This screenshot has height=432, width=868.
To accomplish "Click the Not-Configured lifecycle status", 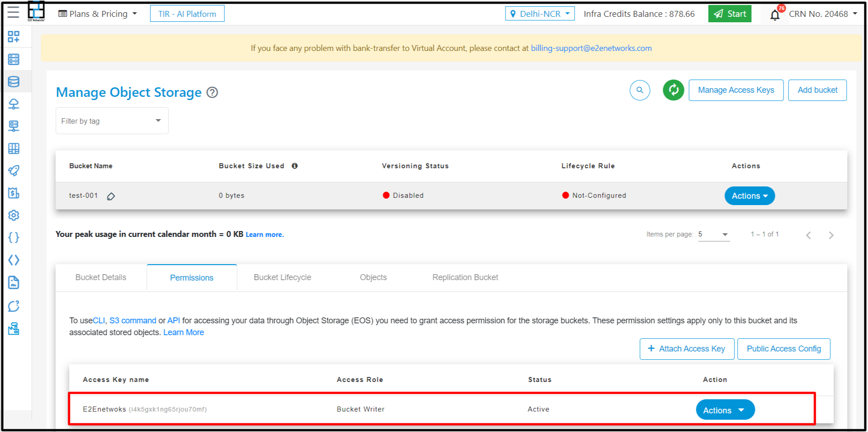I will pos(594,196).
